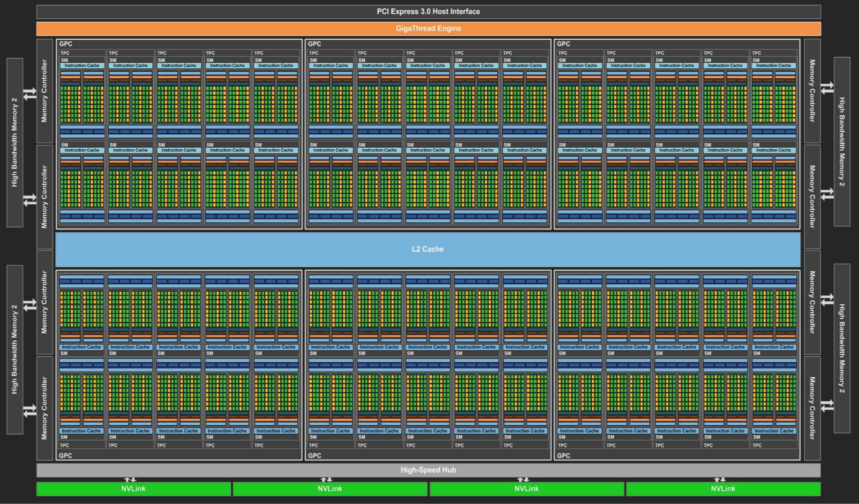The height and width of the screenshot is (504, 859).
Task: Select the gray High-Speed Hub bar
Action: 428,470
